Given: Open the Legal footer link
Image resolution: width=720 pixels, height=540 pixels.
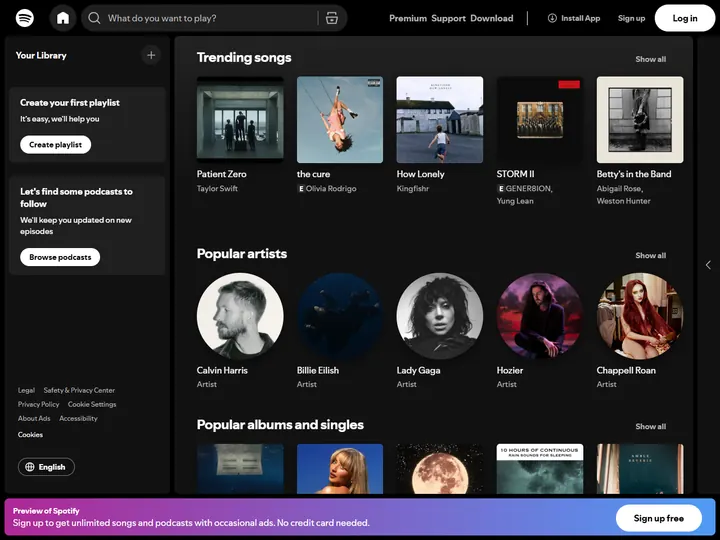Looking at the screenshot, I should (x=26, y=390).
